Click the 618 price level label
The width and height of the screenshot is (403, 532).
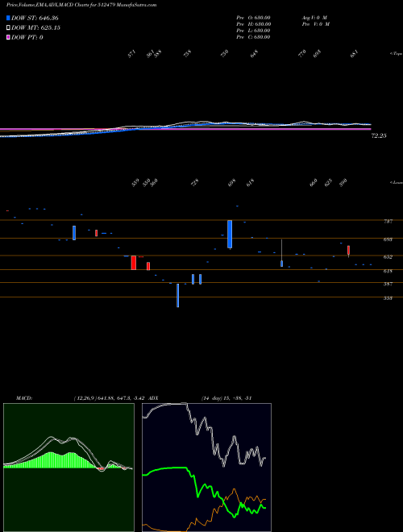388,271
